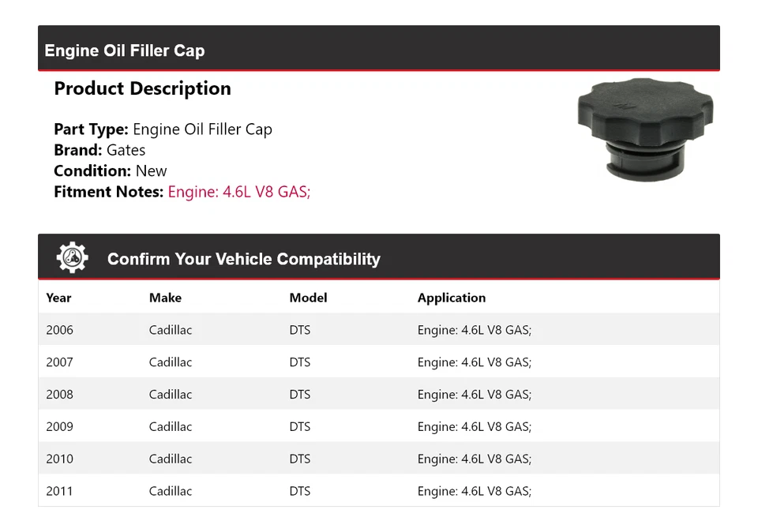This screenshot has width=758, height=532.
Task: Select the 2011 Cadillac DTS row
Action: coord(378,491)
